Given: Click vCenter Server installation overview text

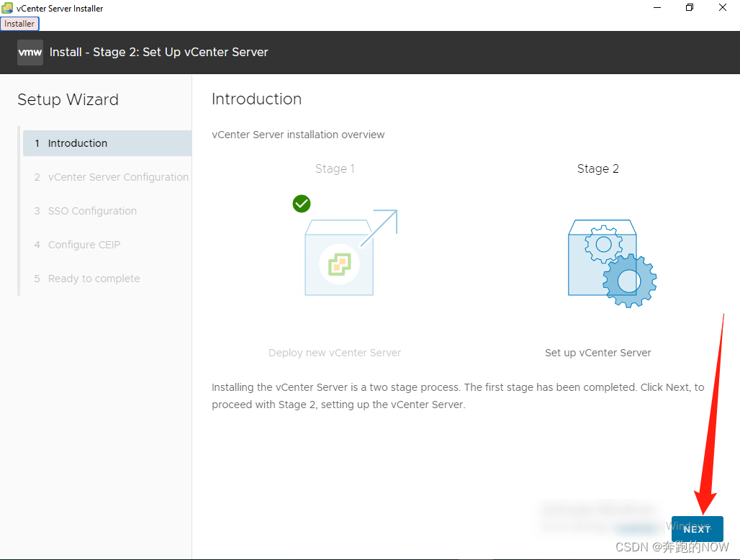Looking at the screenshot, I should (298, 135).
